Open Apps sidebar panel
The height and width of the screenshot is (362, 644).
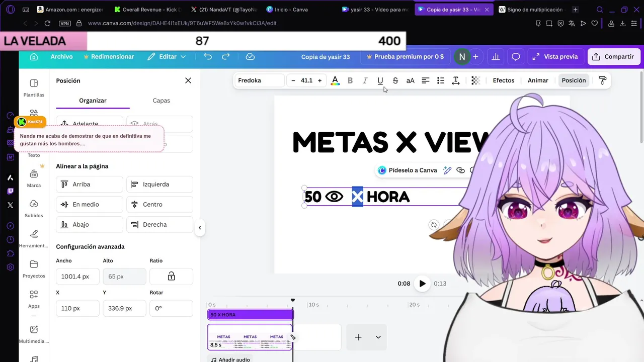(34, 299)
